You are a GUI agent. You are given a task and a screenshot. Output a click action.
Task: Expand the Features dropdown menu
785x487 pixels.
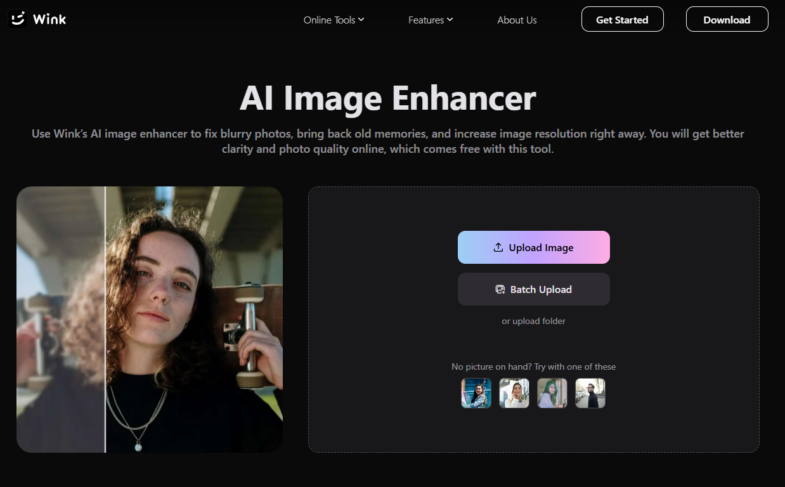click(430, 20)
